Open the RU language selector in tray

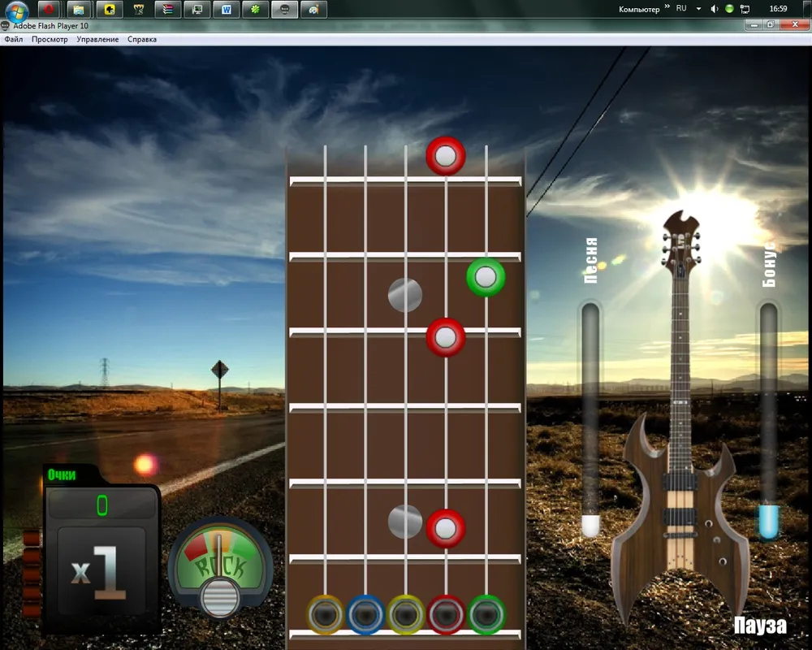pos(680,8)
